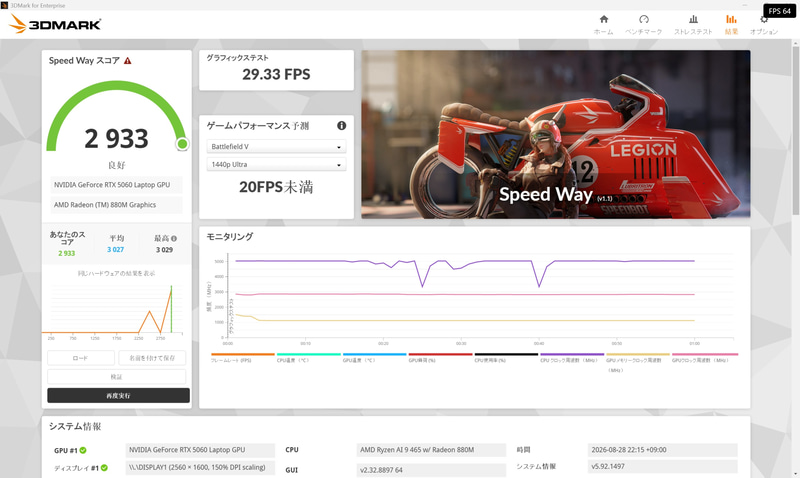Open the 1440p Ultra resolution dropdown
The width and height of the screenshot is (800, 478).
click(x=276, y=164)
